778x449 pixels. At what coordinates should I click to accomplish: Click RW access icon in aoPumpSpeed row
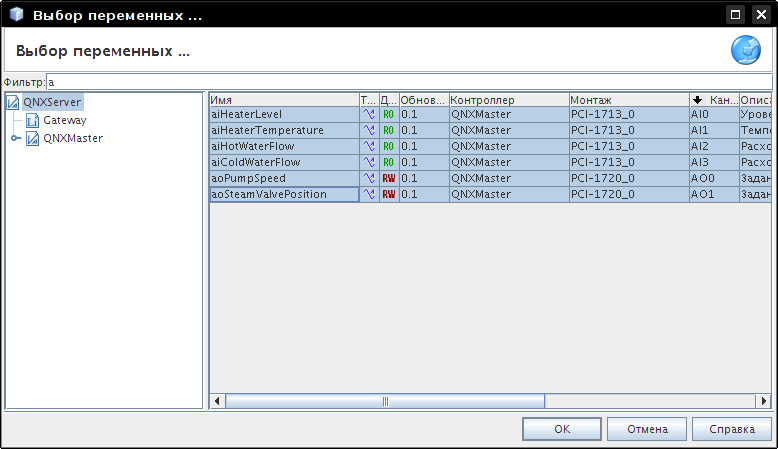[389, 178]
